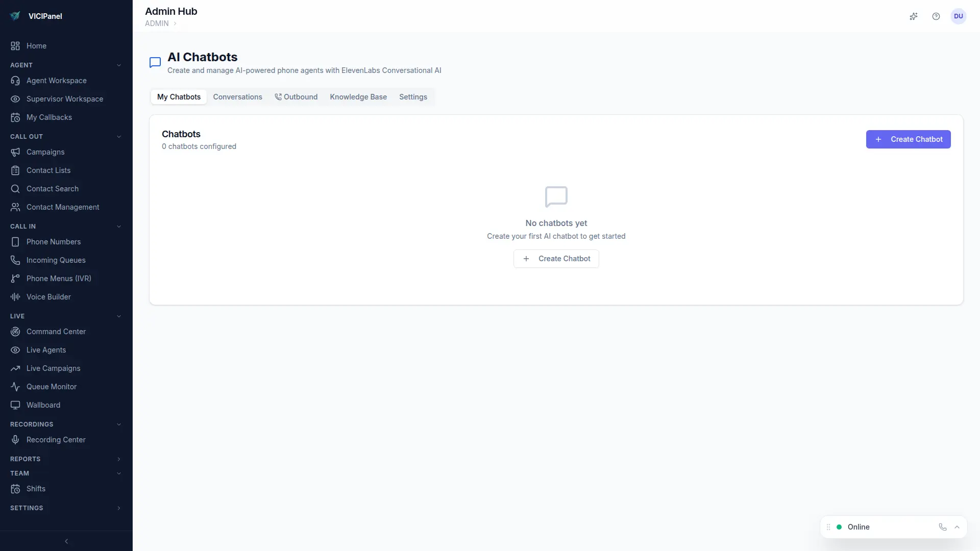Screen dimensions: 980x551
Task: Click the AI sparkles icon in the header
Action: [x=914, y=16]
